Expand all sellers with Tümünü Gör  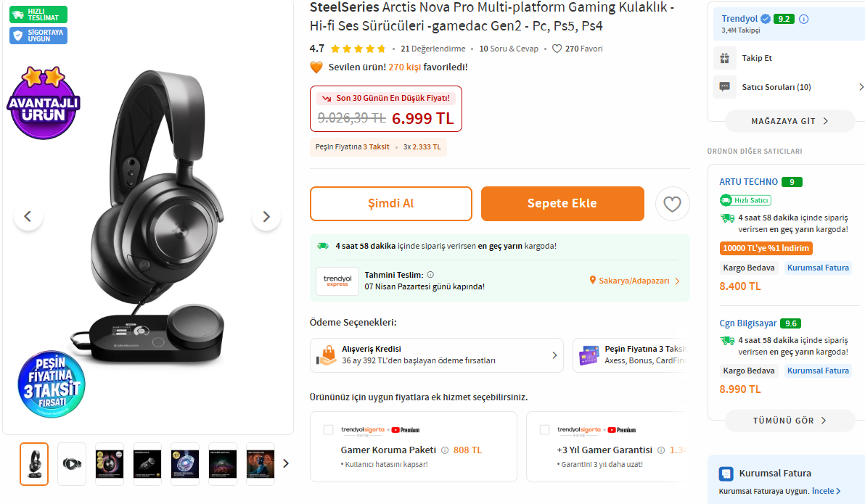click(790, 421)
